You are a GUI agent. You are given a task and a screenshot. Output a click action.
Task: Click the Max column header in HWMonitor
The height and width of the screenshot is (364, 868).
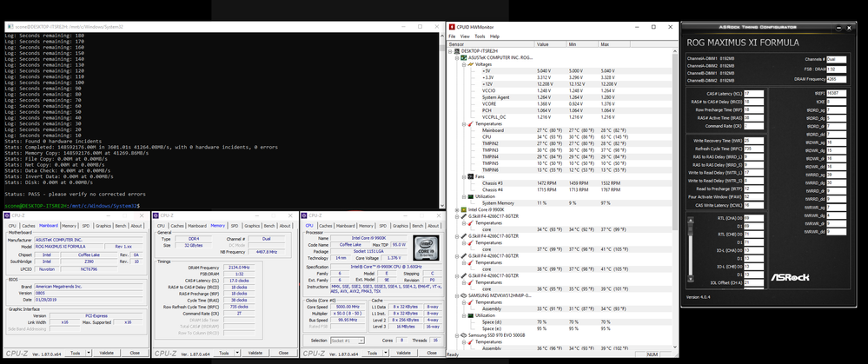[x=614, y=43]
